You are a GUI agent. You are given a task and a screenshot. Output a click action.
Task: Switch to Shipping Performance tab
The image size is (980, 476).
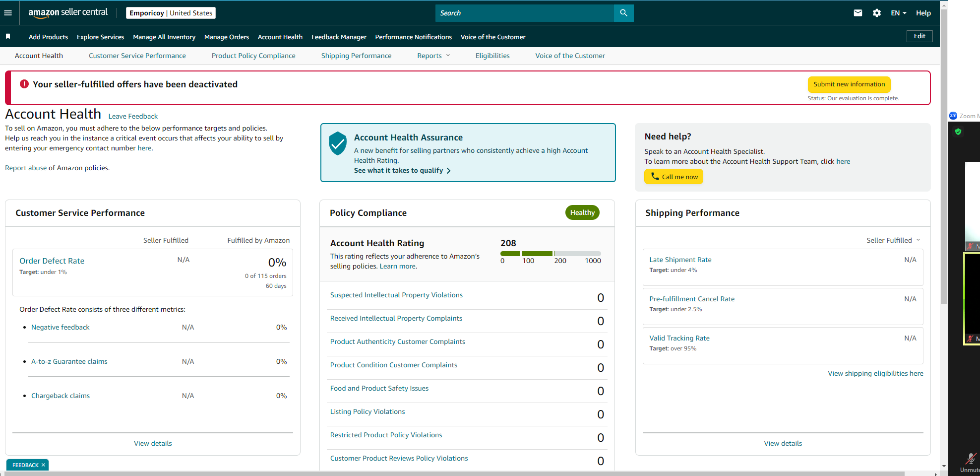356,56
